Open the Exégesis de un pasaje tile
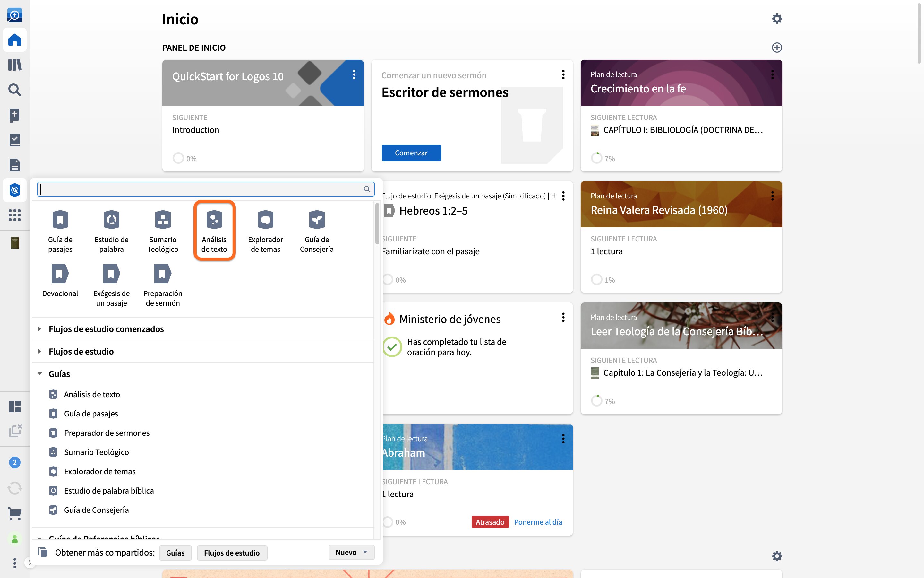This screenshot has width=924, height=578. click(112, 285)
